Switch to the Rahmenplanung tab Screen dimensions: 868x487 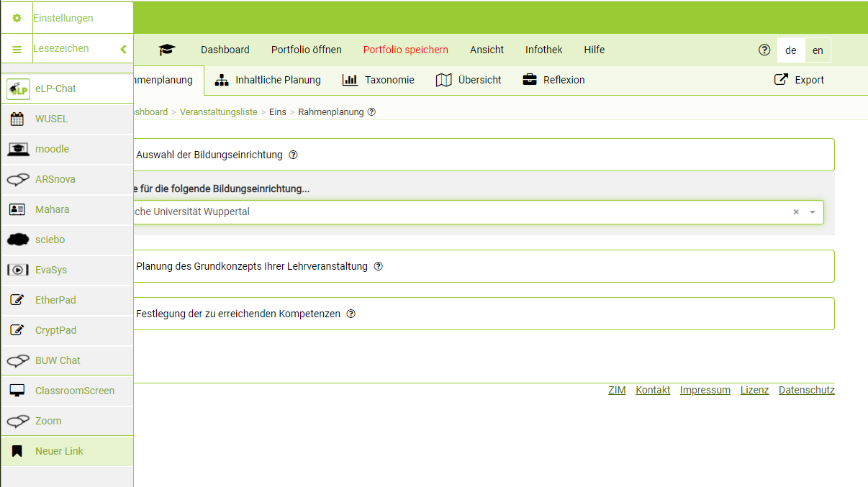168,80
